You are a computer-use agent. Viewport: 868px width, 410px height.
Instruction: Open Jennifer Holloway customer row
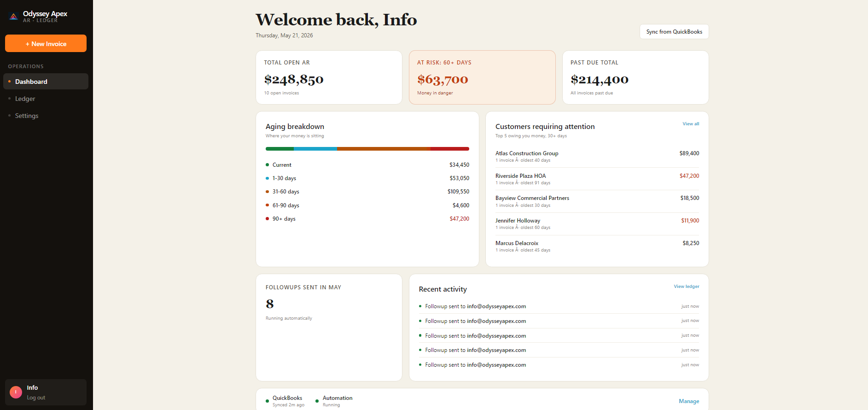597,224
